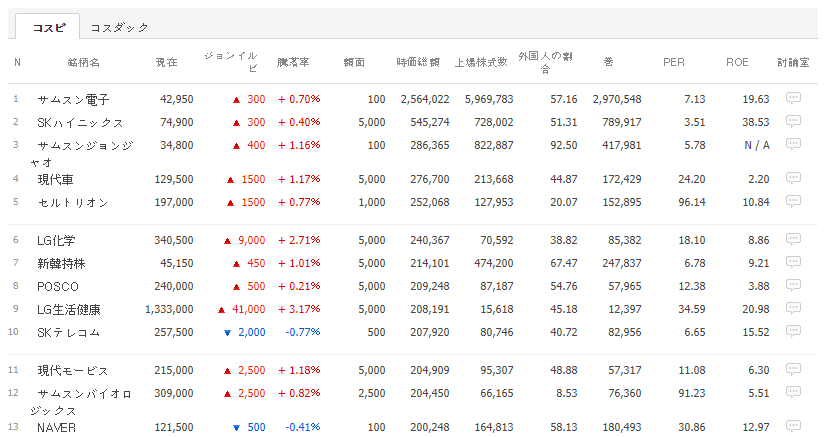Open discussion room icon for サムスン電子
This screenshot has height=437, width=828.
click(x=793, y=99)
